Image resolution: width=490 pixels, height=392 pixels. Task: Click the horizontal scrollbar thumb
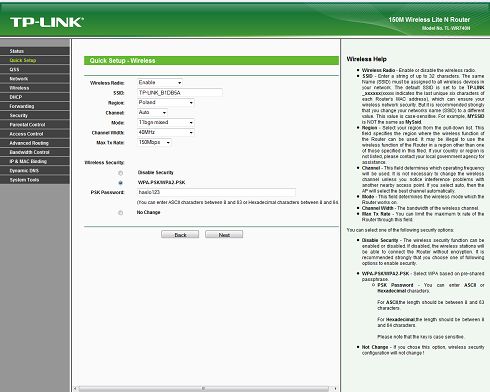(x=203, y=388)
